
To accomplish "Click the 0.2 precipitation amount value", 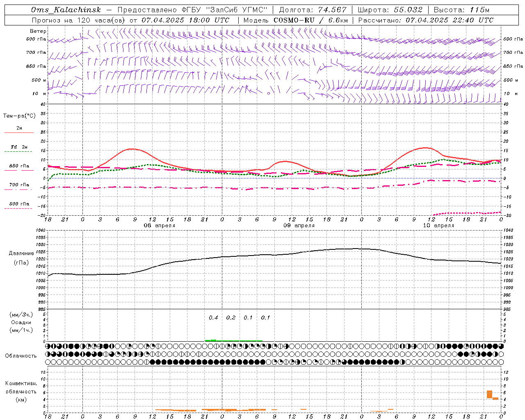I will pos(231,317).
